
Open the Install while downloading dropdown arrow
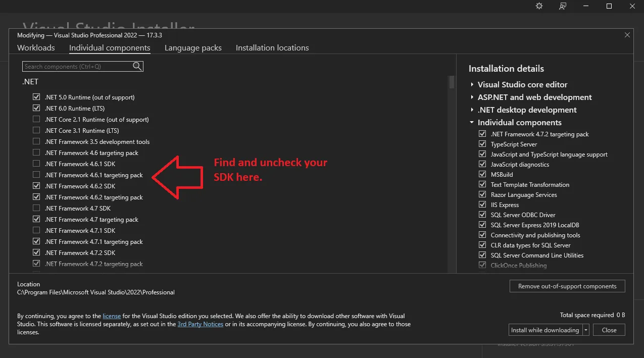tap(586, 330)
